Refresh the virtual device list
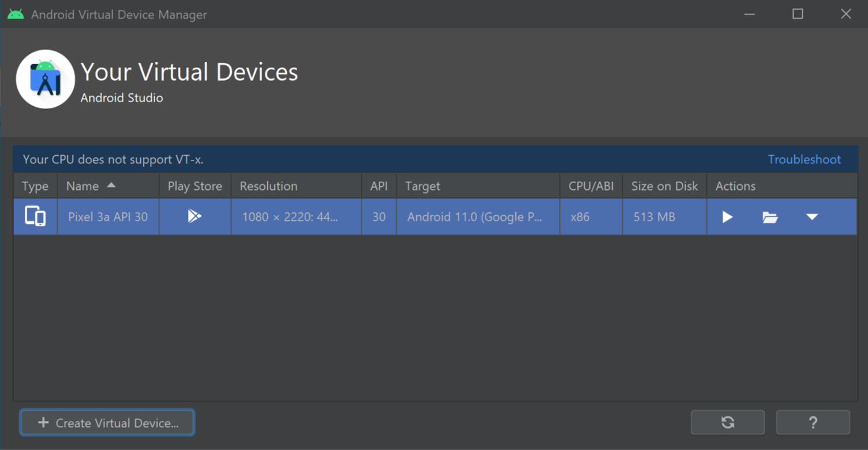The height and width of the screenshot is (450, 868). click(x=728, y=422)
